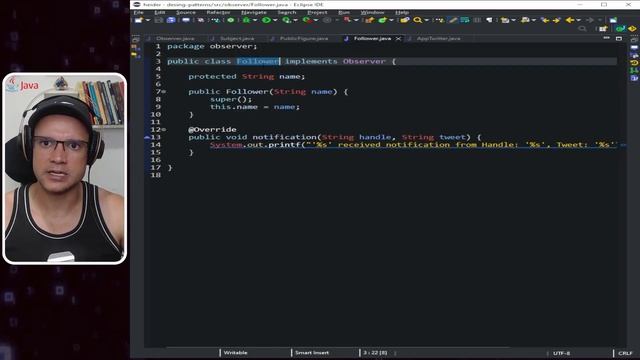Click the Open Type icon
Image resolution: width=640 pixels, height=360 pixels.
pyautogui.click(x=405, y=20)
